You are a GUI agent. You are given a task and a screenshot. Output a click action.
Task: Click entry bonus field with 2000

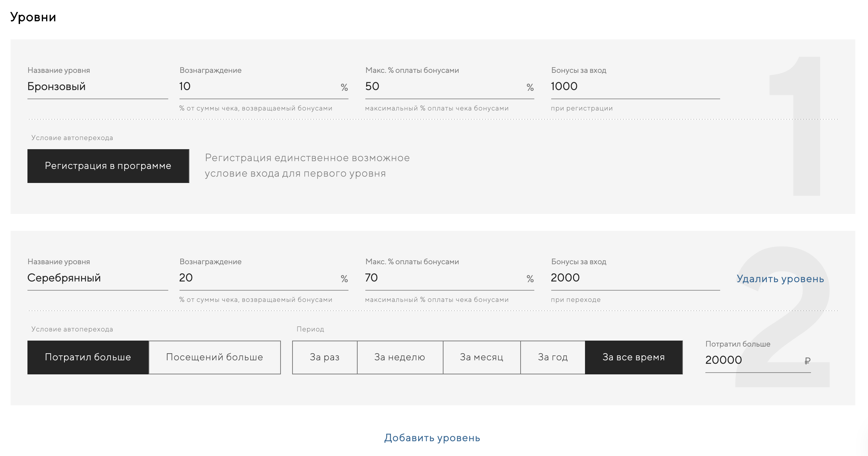(x=635, y=278)
